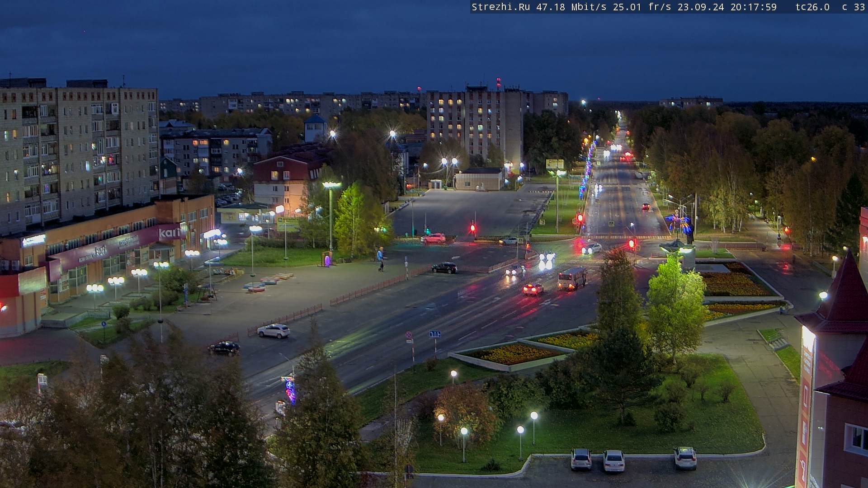The image size is (868, 488).
Task: Click the Strezhi.Ru overlay text
Action: pos(501,7)
